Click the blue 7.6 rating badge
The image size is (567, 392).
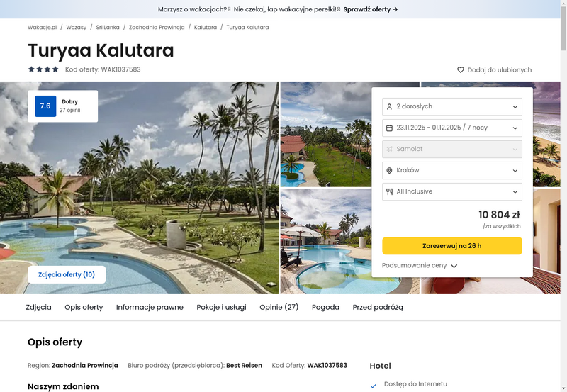45,106
